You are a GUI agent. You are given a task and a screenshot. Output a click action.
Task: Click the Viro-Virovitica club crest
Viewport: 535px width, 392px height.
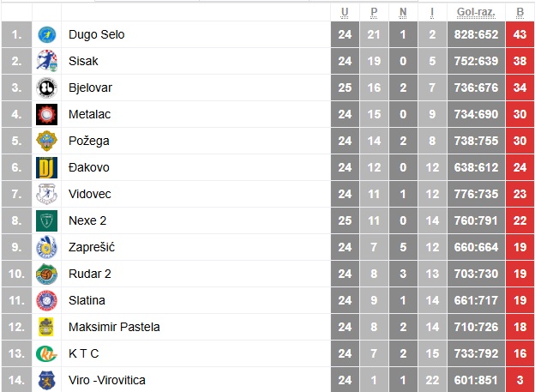point(47,380)
